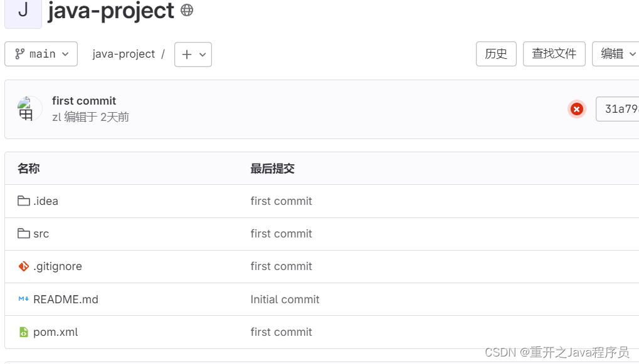The height and width of the screenshot is (364, 639).
Task: Open the README.md file
Action: [66, 299]
